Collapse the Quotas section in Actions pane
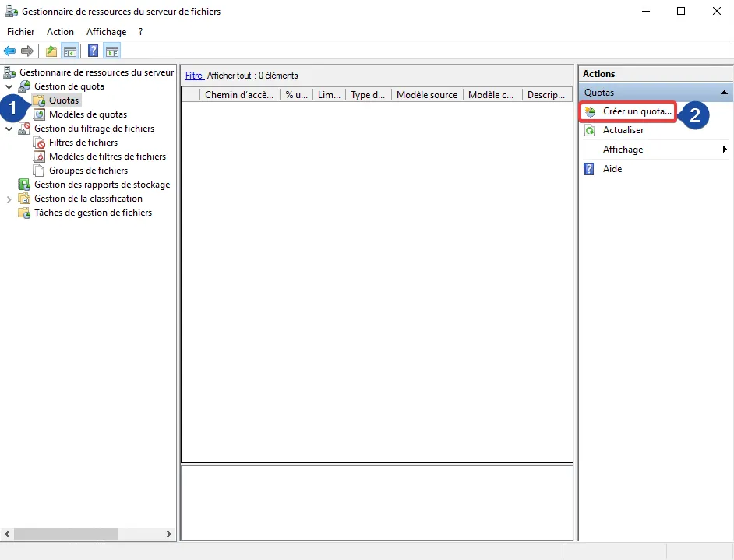 coord(725,93)
